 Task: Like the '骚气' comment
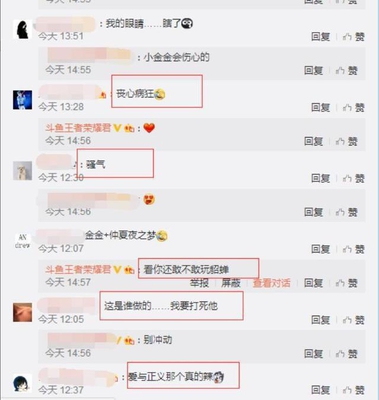pos(353,178)
